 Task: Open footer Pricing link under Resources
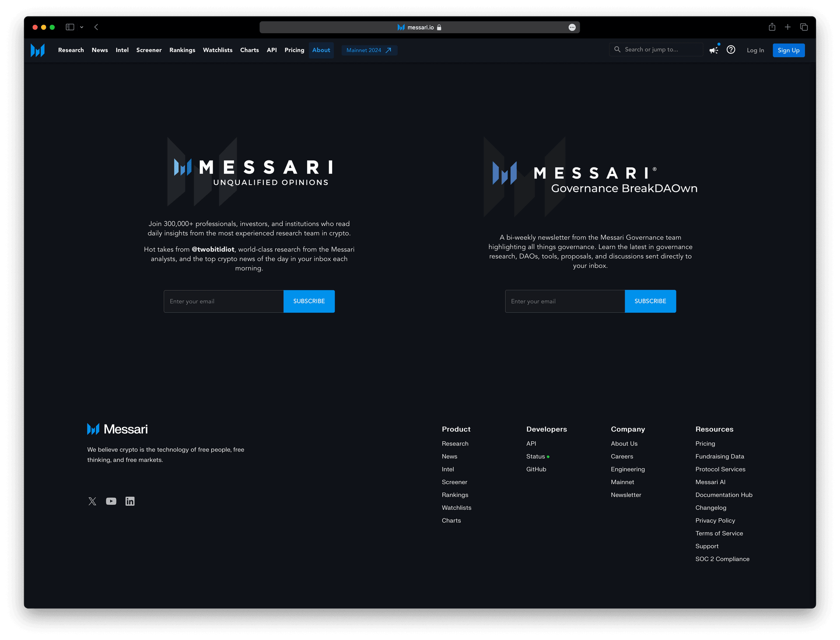pyautogui.click(x=705, y=444)
